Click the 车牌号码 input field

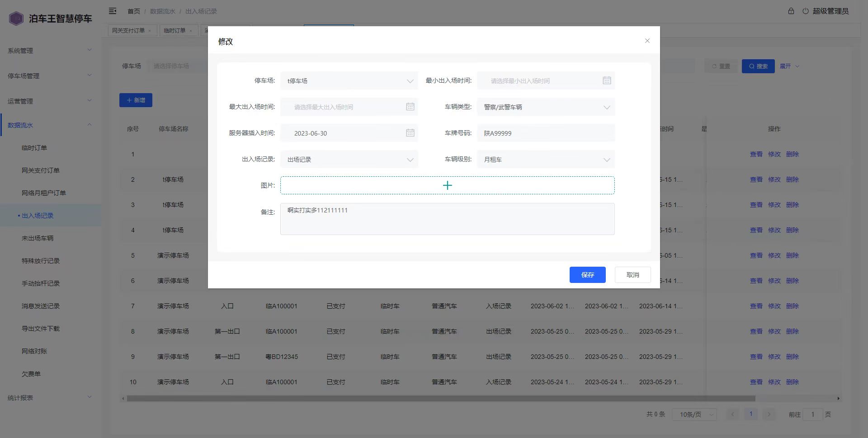pos(546,133)
